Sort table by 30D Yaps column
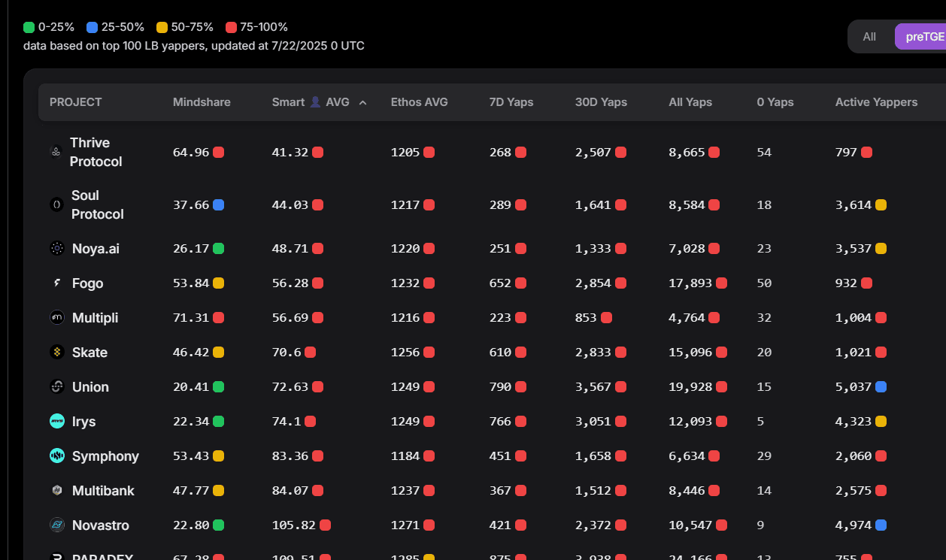This screenshot has width=946, height=560. click(601, 102)
